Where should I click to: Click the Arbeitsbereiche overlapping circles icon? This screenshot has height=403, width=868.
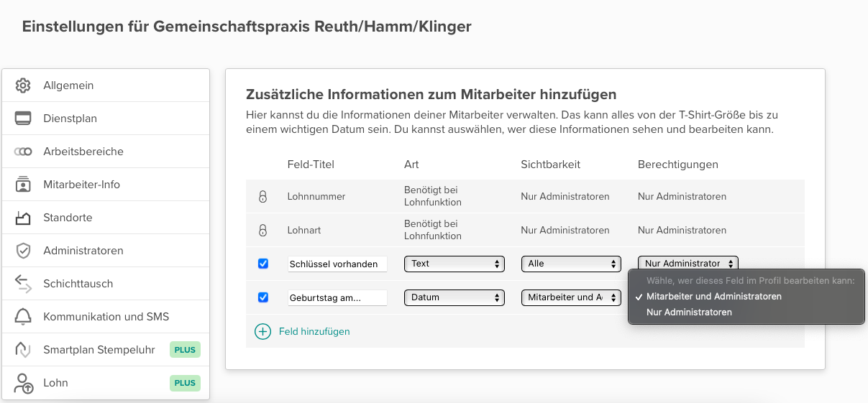pos(23,152)
